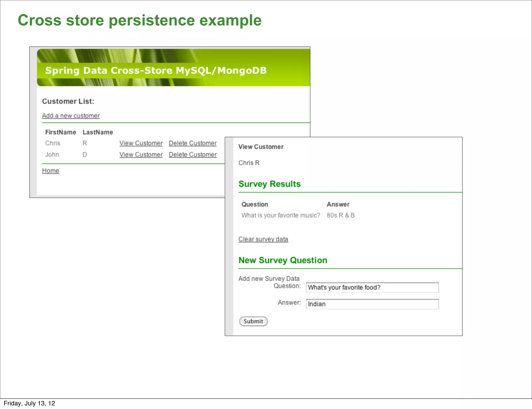Viewport: 532px width, 409px height.
Task: Click the 'Customer List:' heading
Action: [68, 101]
